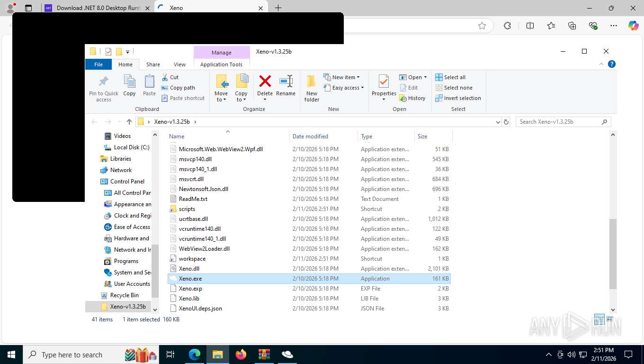Viewport: 644px width, 364px height.
Task: Open Task View on taskbar
Action: click(170, 355)
